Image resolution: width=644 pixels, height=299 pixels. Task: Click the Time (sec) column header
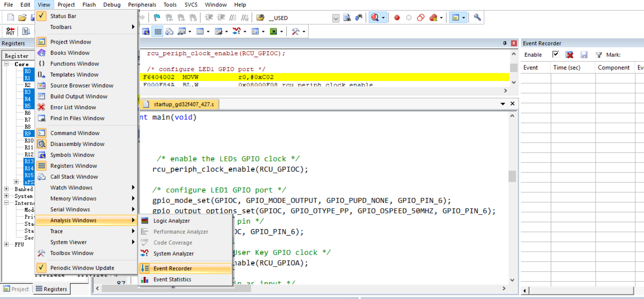click(573, 67)
